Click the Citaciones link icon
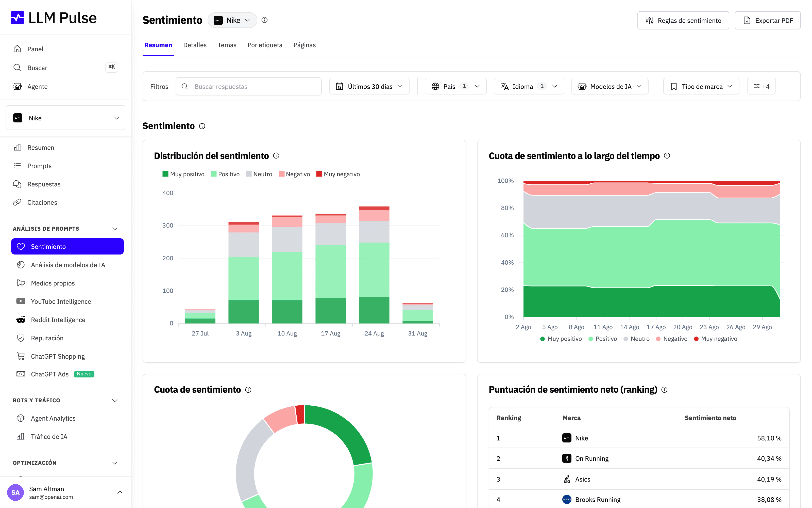The width and height of the screenshot is (812, 508). click(x=17, y=202)
